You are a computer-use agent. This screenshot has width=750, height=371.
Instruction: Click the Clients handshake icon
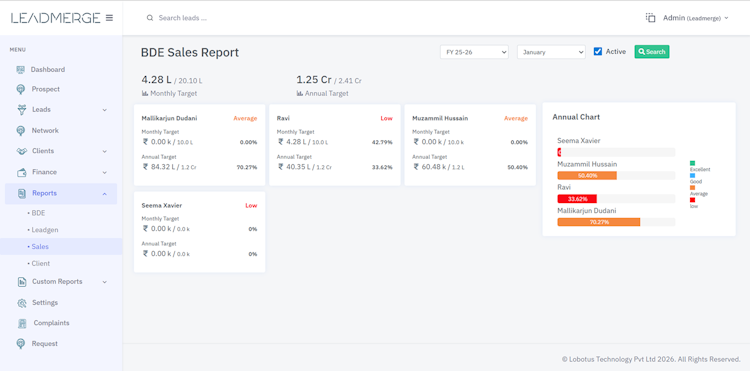click(22, 151)
